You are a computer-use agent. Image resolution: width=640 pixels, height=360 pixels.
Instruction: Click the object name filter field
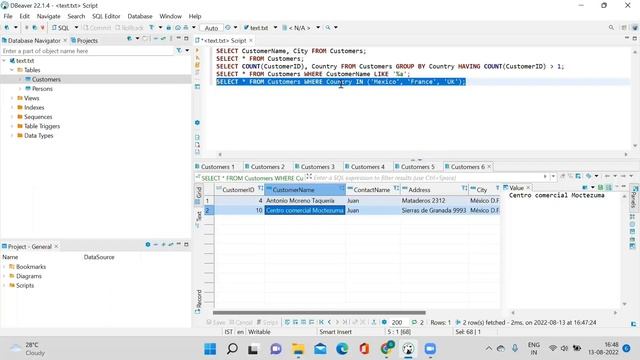[87, 51]
